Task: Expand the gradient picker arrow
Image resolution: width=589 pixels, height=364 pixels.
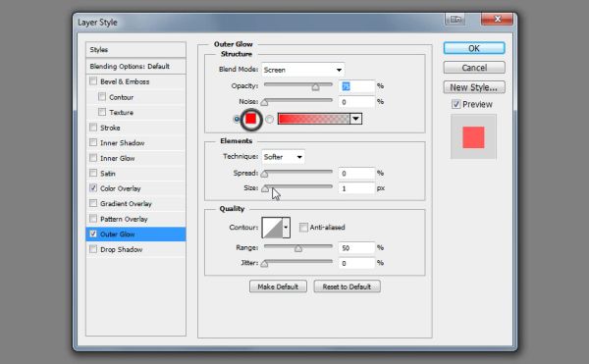Action: (x=355, y=119)
